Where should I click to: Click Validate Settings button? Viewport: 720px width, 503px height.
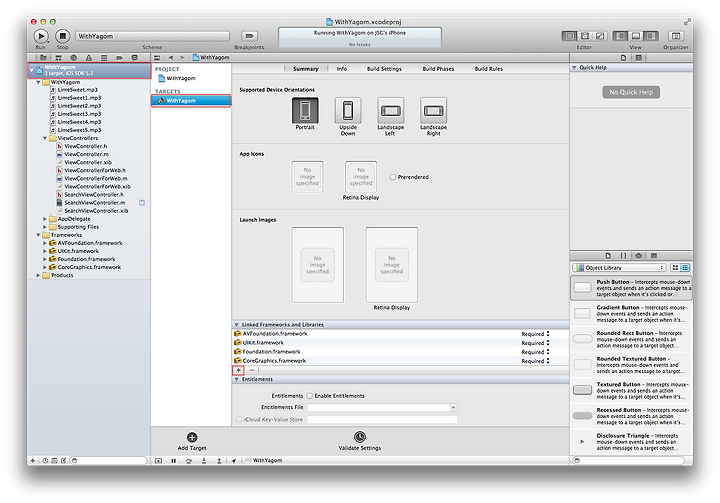[x=360, y=441]
